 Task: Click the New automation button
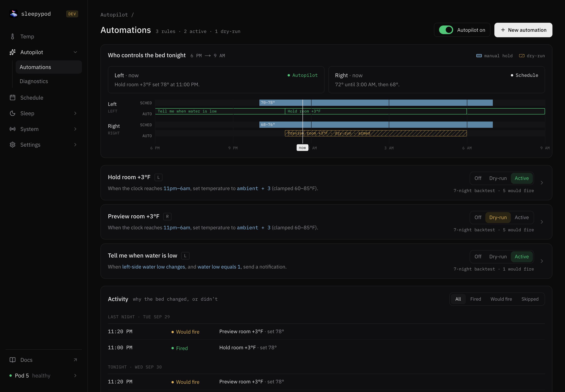[523, 30]
